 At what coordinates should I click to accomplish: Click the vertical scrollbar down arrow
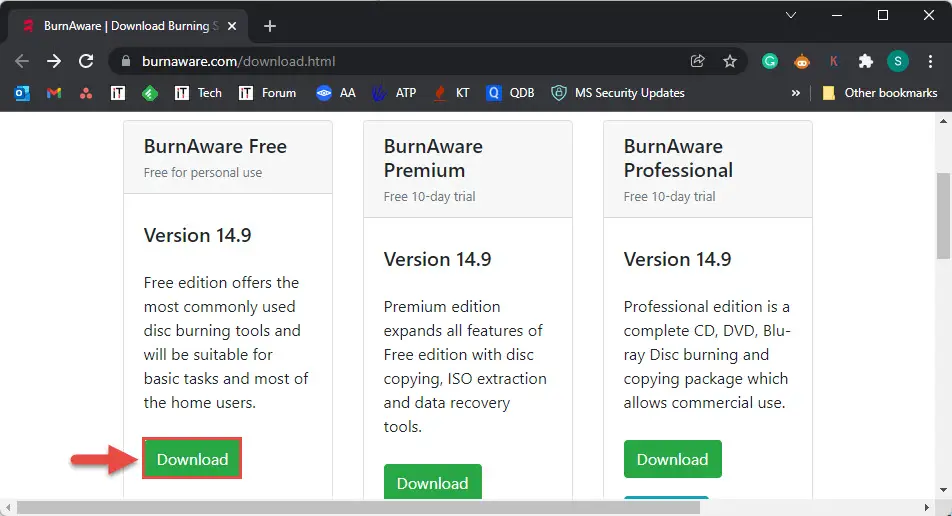tap(943, 489)
